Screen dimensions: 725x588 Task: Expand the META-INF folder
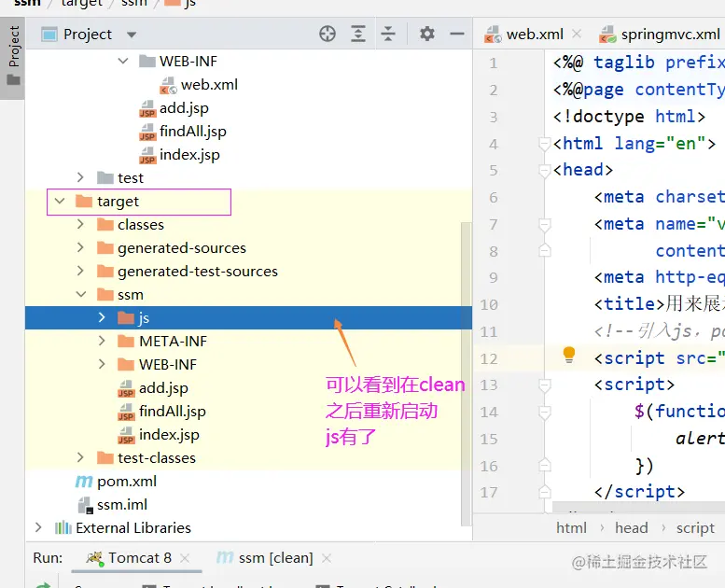[102, 341]
